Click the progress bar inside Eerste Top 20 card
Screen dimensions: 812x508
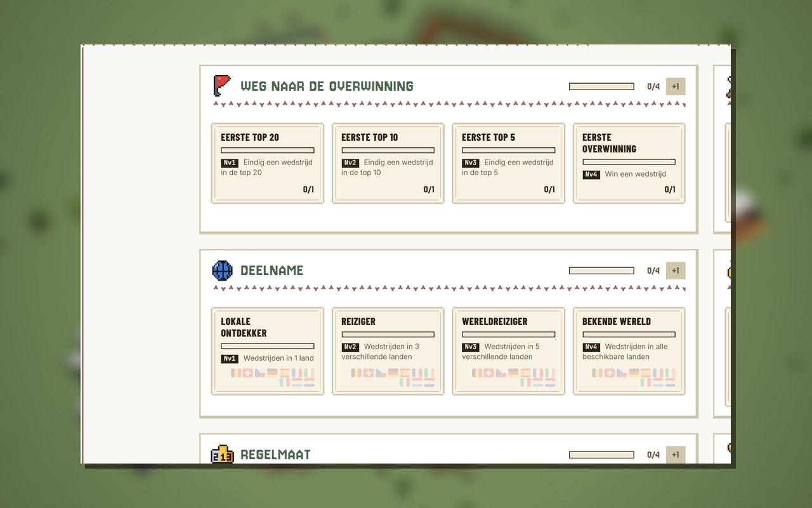268,150
